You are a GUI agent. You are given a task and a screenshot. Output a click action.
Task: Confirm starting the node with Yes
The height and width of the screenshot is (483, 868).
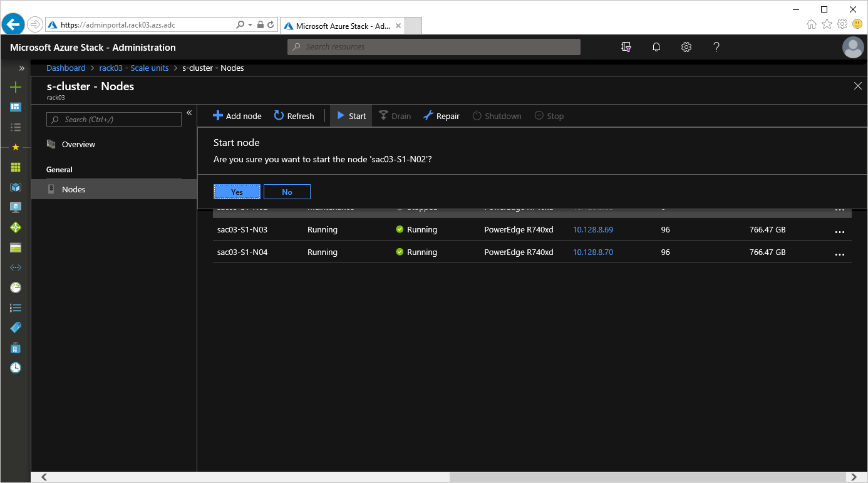tap(237, 192)
